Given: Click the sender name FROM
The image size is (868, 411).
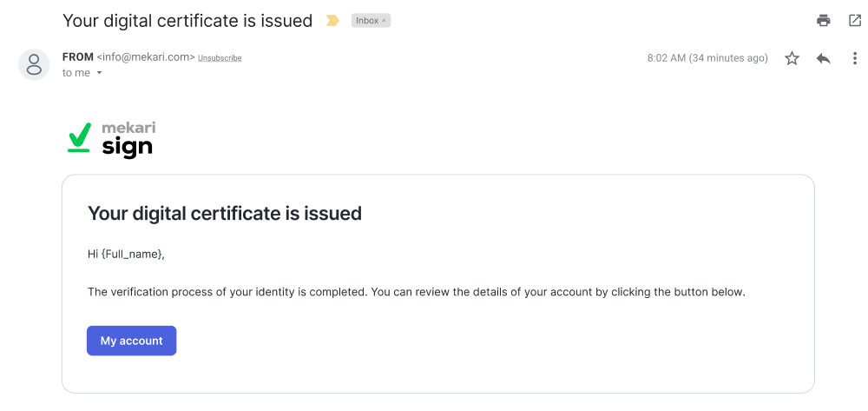Looking at the screenshot, I should click(x=78, y=57).
